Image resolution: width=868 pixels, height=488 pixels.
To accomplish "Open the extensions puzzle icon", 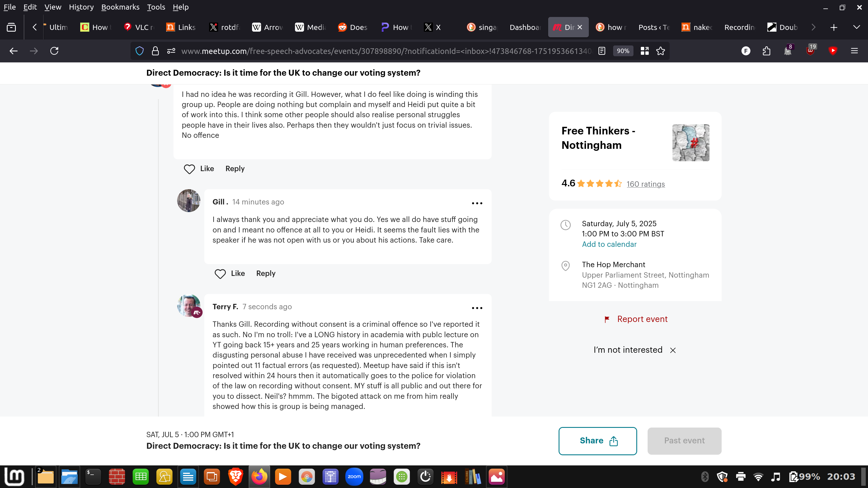I will click(766, 51).
